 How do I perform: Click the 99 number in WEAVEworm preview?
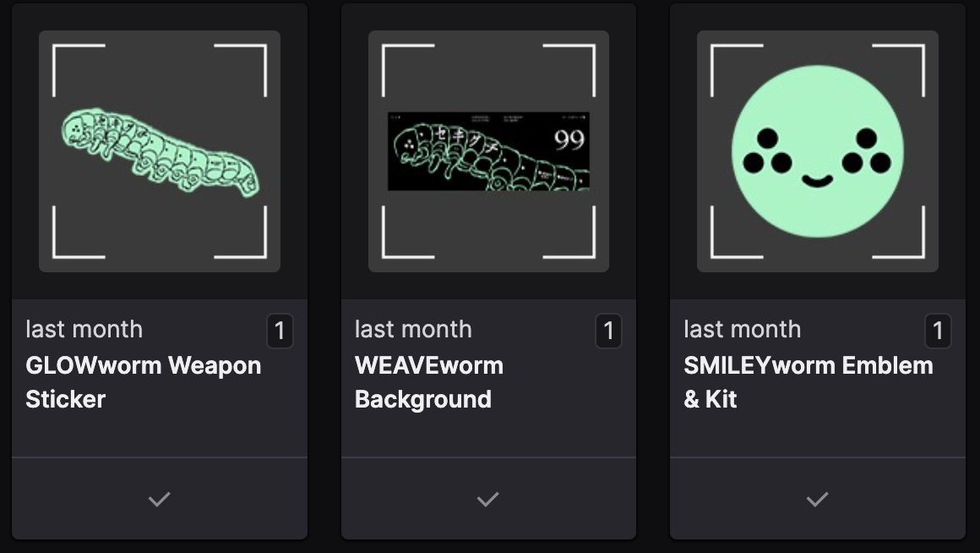pos(569,140)
